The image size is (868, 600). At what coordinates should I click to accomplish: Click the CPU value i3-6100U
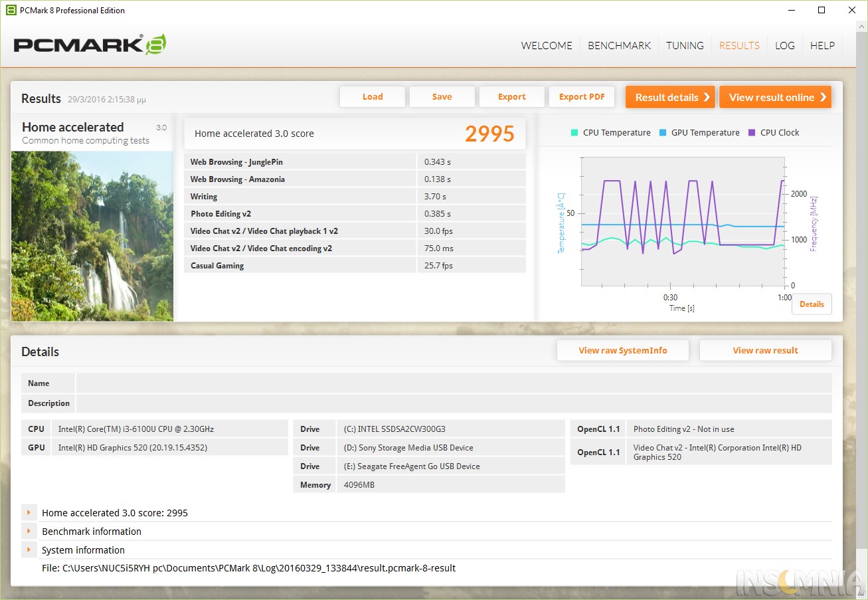coord(136,429)
